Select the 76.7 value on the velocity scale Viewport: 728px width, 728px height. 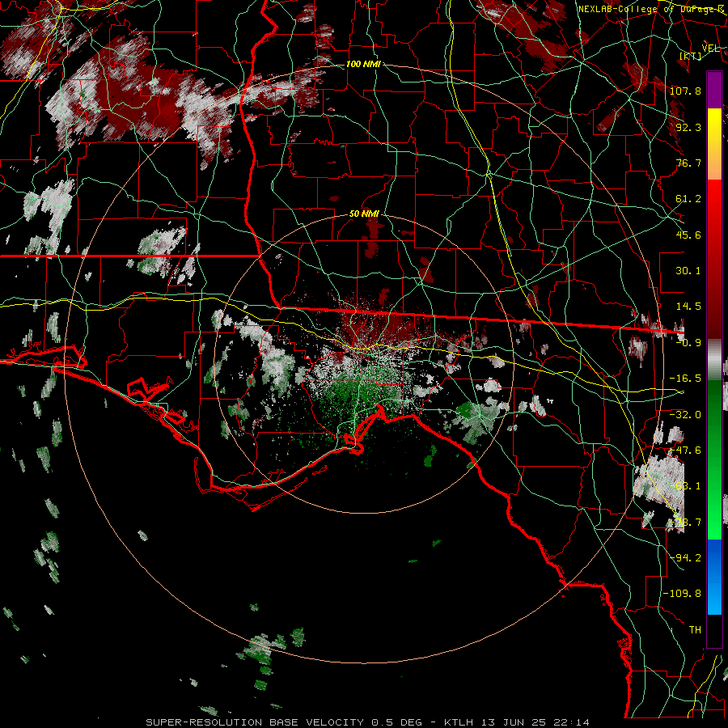tap(688, 163)
